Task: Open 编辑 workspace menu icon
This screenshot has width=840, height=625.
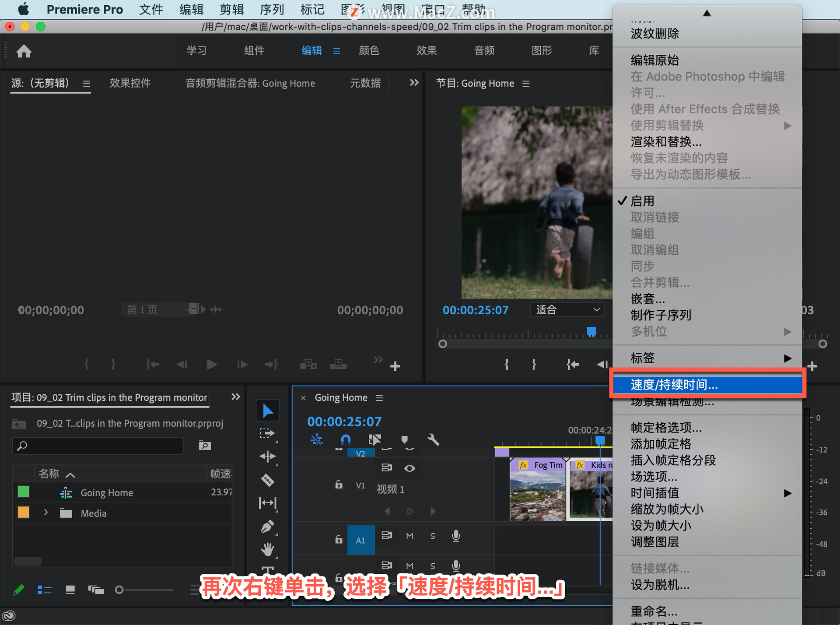Action: pos(336,51)
